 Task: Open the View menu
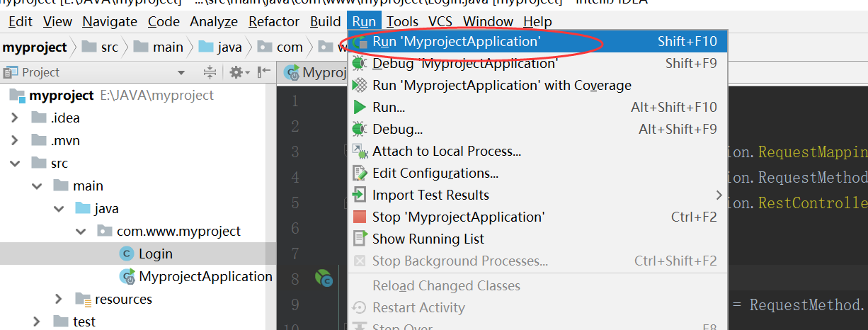pos(57,21)
